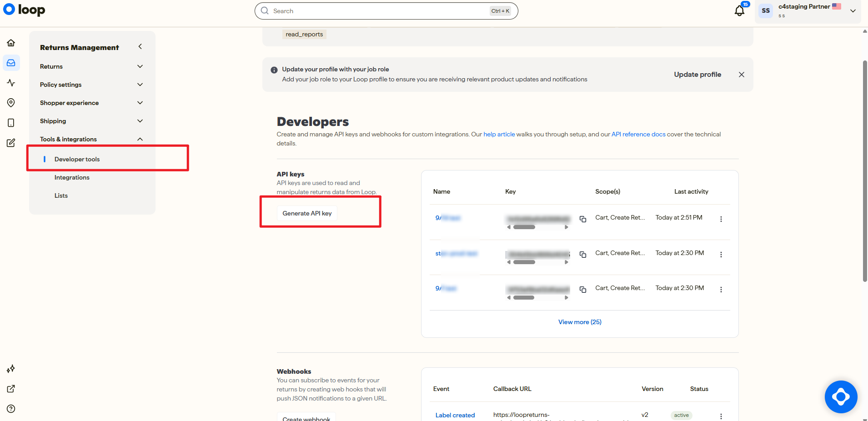The height and width of the screenshot is (421, 868).
Task: Open the help article link
Action: tap(499, 134)
